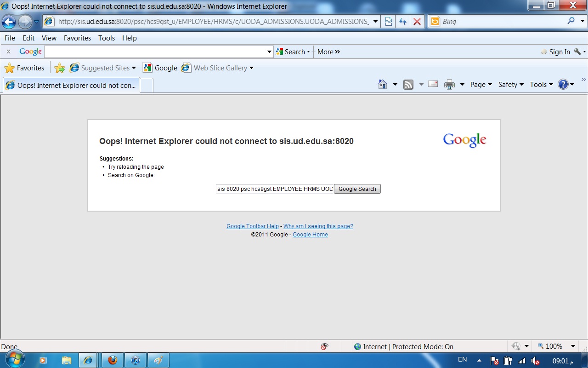Open the View menu

(49, 38)
